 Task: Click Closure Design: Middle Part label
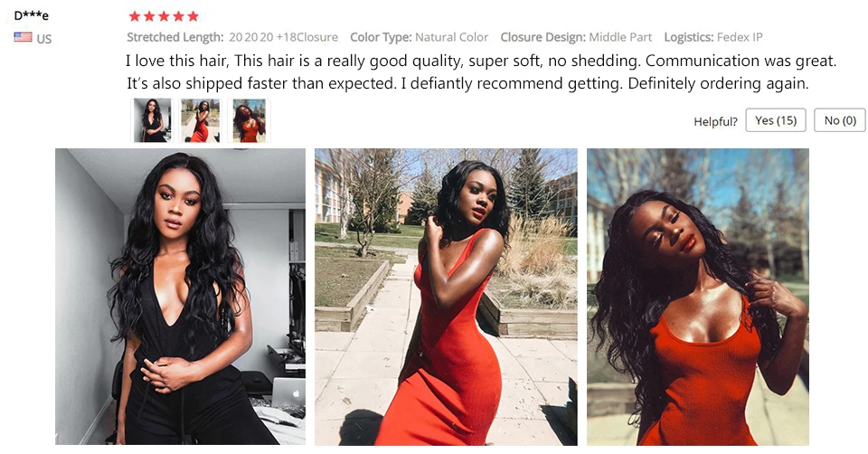tap(576, 37)
